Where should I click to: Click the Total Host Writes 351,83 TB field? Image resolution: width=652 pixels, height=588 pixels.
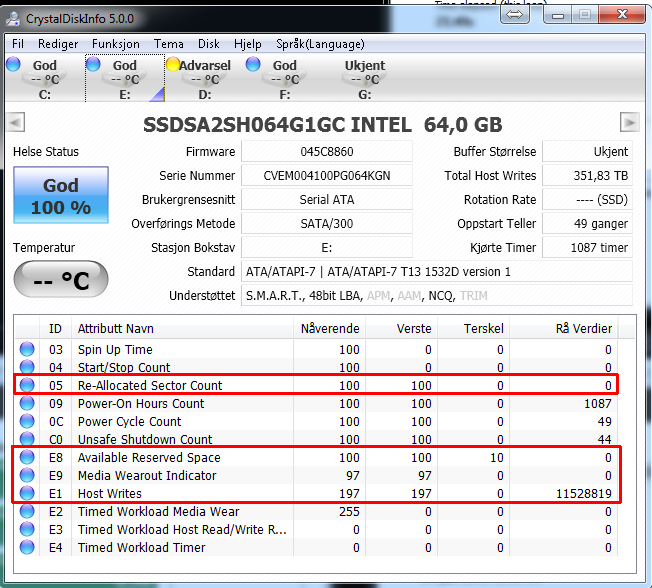[x=588, y=175]
